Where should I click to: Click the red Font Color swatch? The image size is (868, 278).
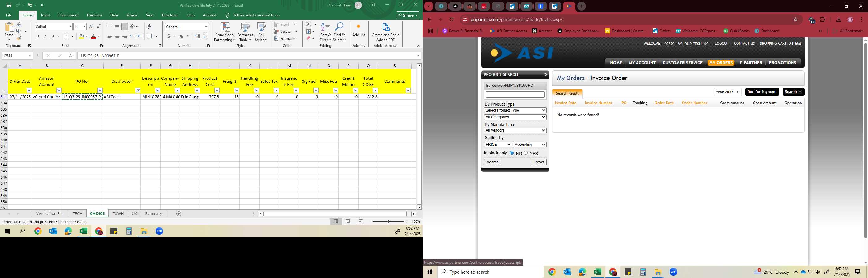[x=94, y=36]
